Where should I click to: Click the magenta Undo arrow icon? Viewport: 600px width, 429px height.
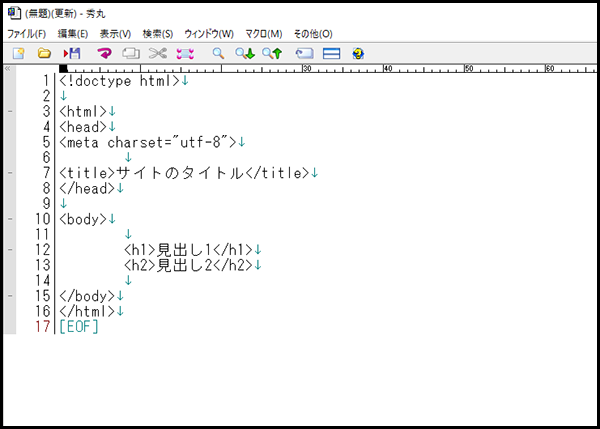tap(104, 53)
